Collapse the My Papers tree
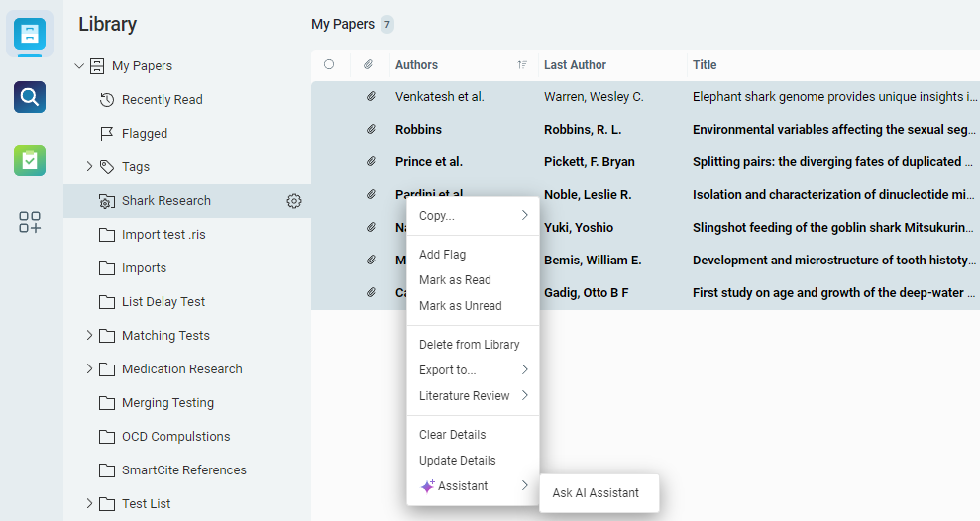 79,66
